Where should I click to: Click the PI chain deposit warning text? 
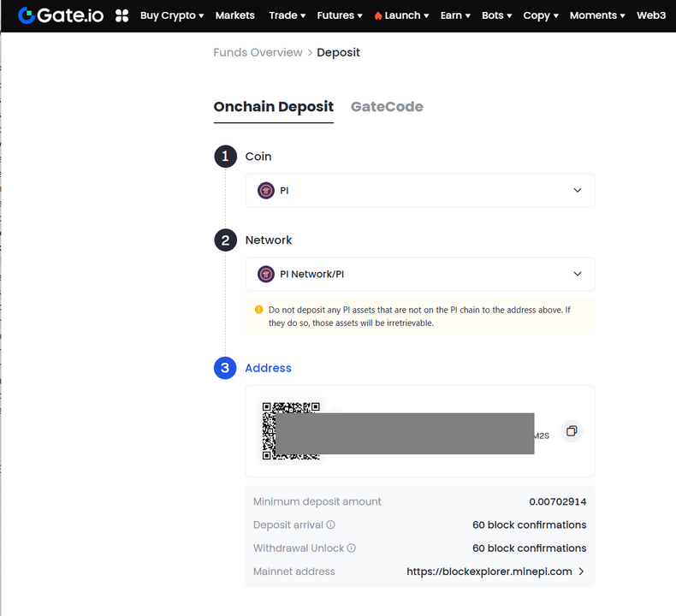419,317
